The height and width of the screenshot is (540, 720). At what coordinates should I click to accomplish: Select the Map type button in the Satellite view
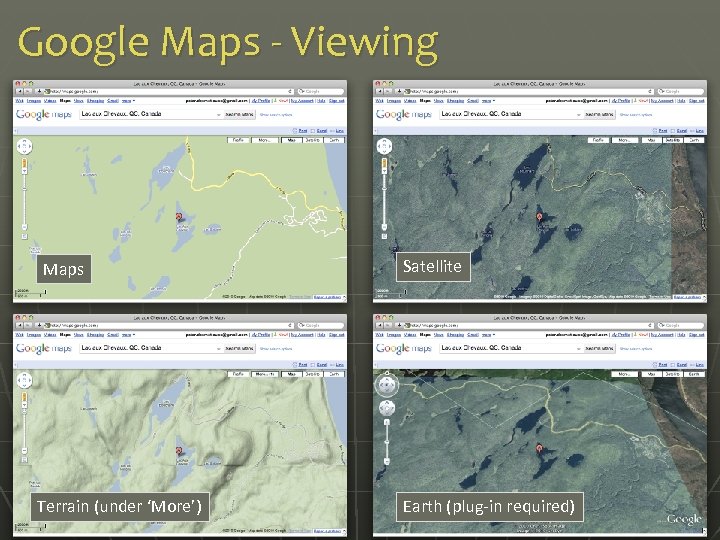[x=651, y=140]
